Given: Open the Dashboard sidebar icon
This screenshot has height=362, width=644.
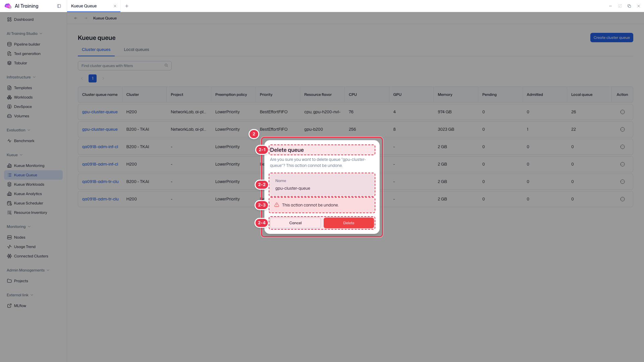Looking at the screenshot, I should tap(9, 19).
